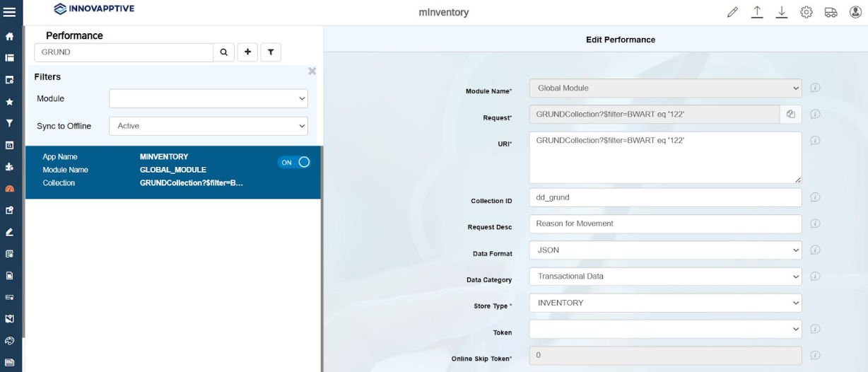Open the user profile icon
868x372 pixels.
tap(855, 12)
